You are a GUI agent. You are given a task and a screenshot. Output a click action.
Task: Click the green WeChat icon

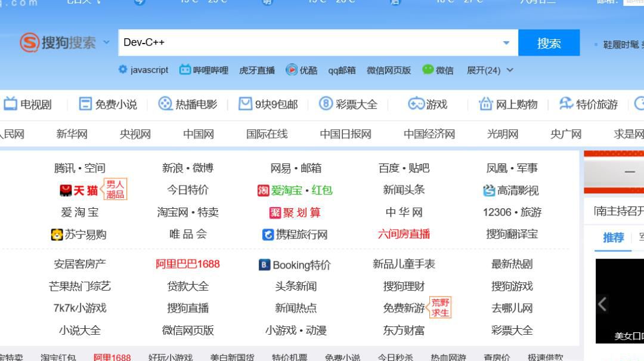pyautogui.click(x=428, y=70)
